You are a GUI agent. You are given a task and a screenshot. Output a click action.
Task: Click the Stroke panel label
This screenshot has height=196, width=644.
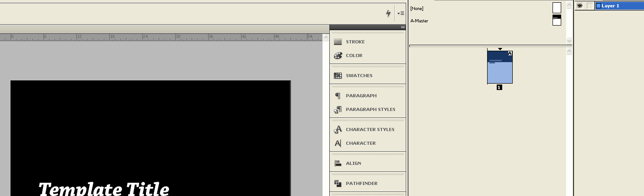pyautogui.click(x=355, y=42)
